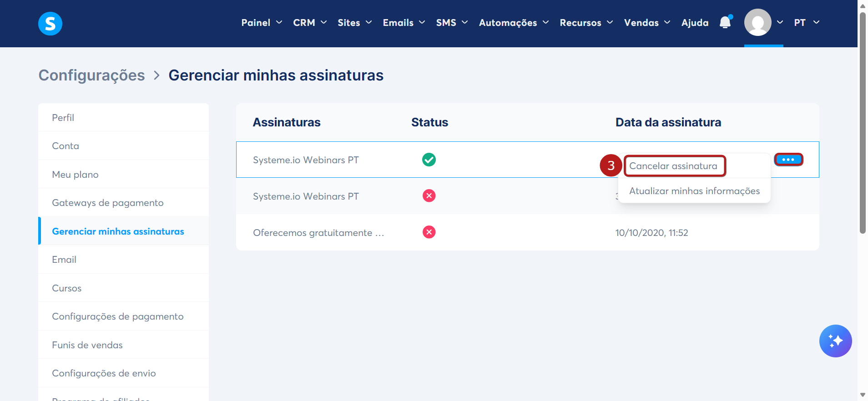Open the Emails dropdown
The image size is (868, 401).
pyautogui.click(x=404, y=23)
